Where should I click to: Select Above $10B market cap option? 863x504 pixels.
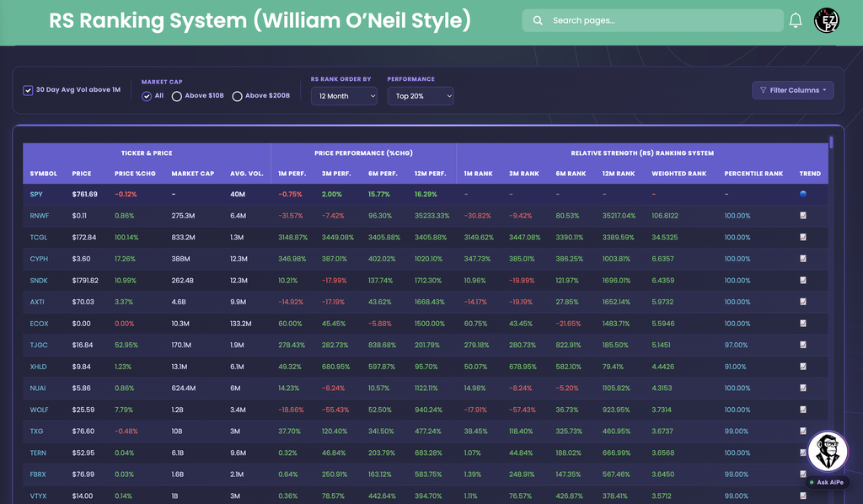177,96
